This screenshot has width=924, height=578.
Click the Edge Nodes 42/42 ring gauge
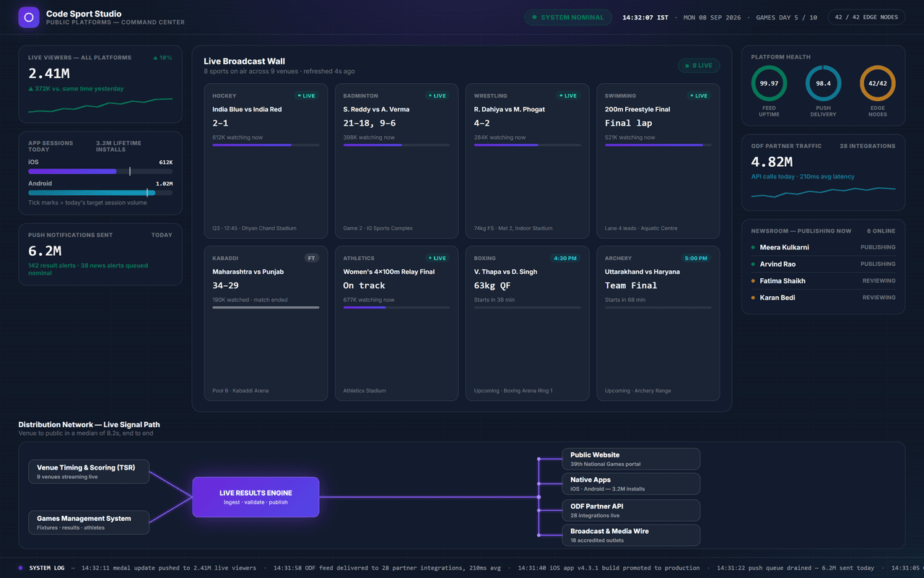coord(878,83)
